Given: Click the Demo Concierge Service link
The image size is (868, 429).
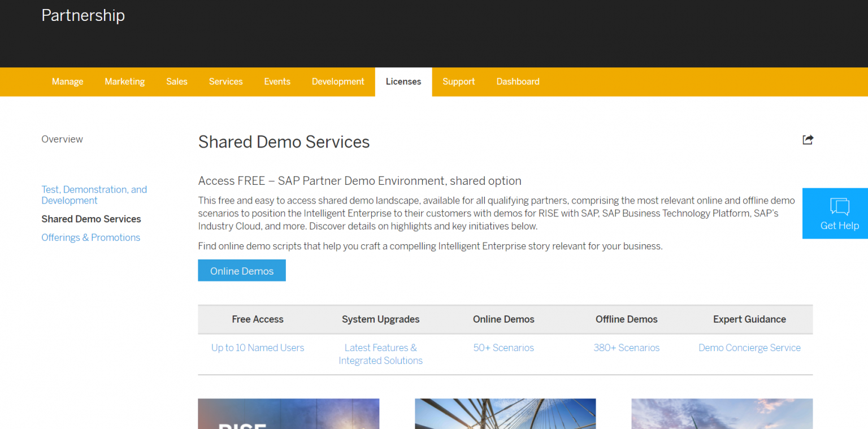Looking at the screenshot, I should point(749,348).
